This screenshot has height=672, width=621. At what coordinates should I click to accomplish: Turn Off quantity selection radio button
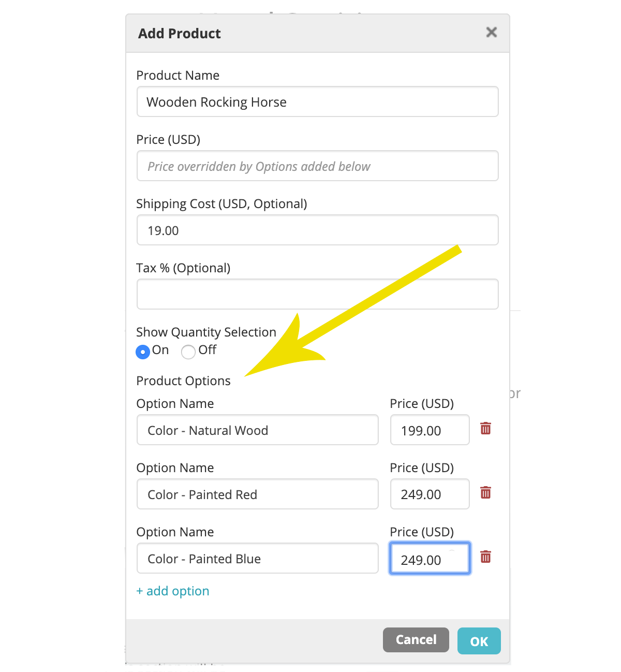188,352
